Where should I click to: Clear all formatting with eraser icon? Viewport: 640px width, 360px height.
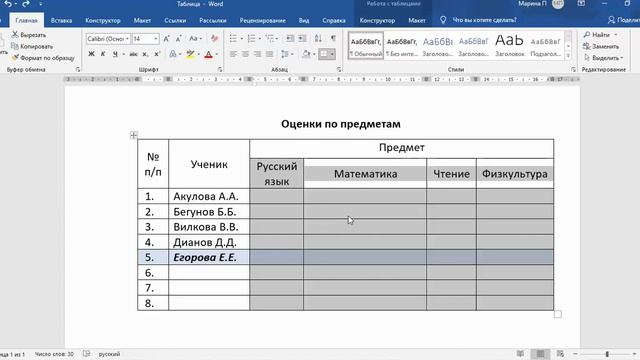214,39
